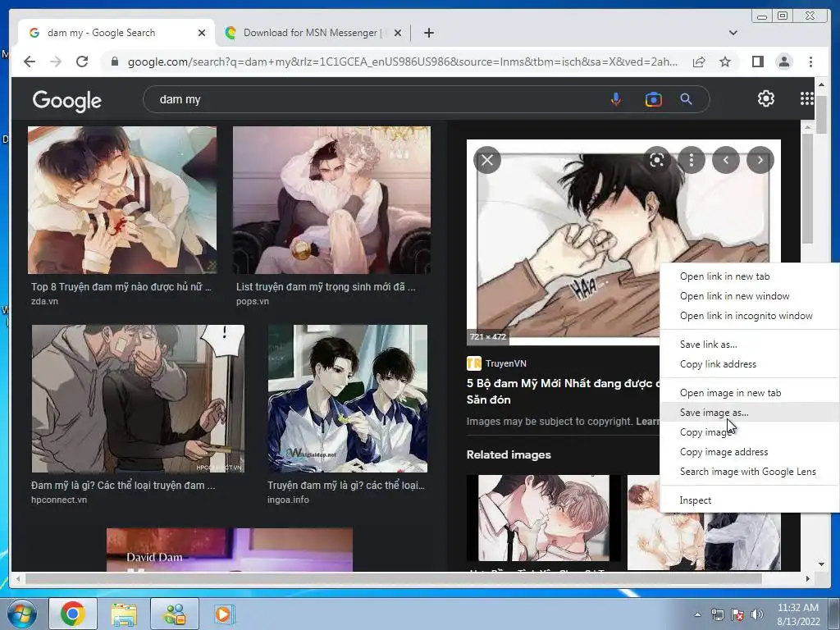Click Top 8 Truyện đam mỹ caption
Screen dimensions: 840x630
(x=121, y=286)
